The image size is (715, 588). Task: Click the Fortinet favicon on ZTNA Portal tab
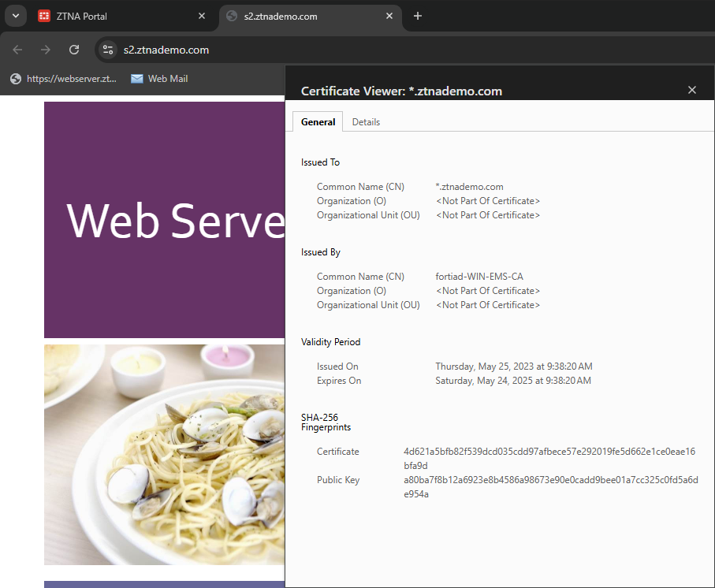43,16
